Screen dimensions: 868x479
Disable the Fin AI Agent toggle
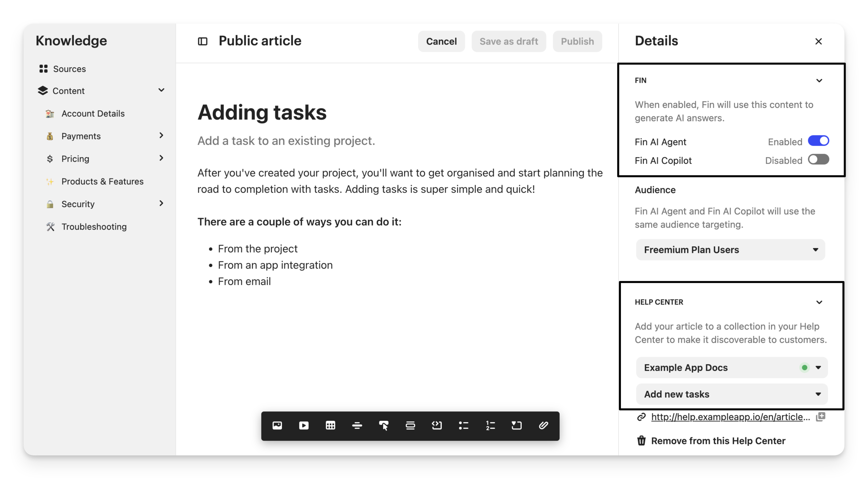pyautogui.click(x=818, y=141)
